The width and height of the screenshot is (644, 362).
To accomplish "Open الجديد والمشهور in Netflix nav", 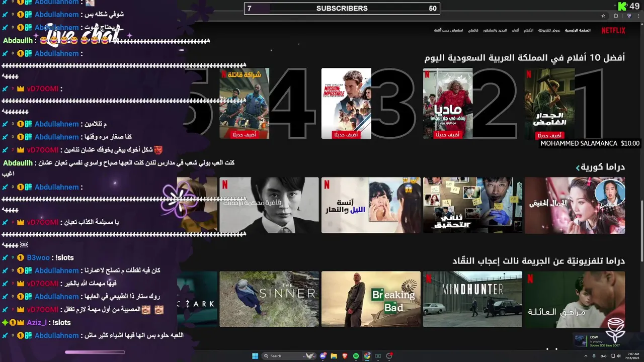I will pos(495,30).
